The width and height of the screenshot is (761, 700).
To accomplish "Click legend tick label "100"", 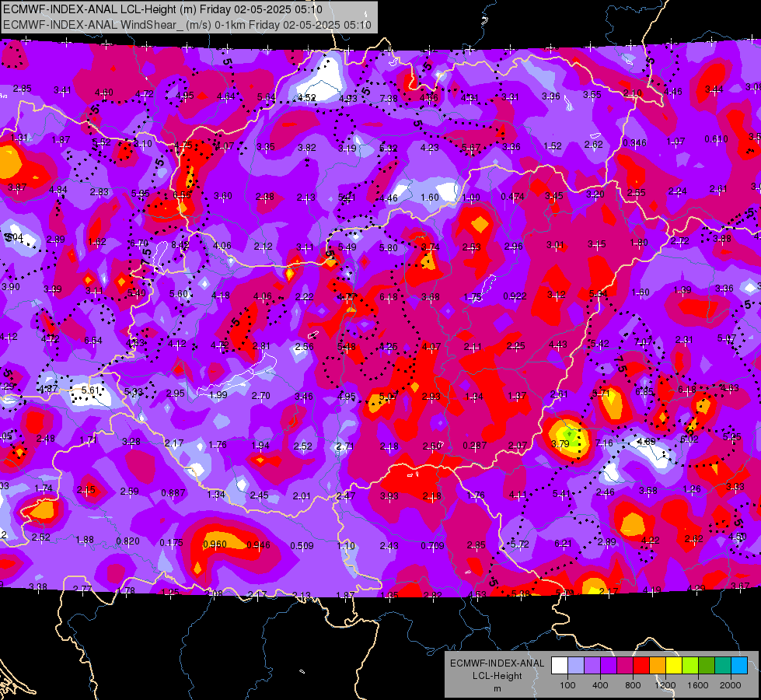I will coord(567,685).
